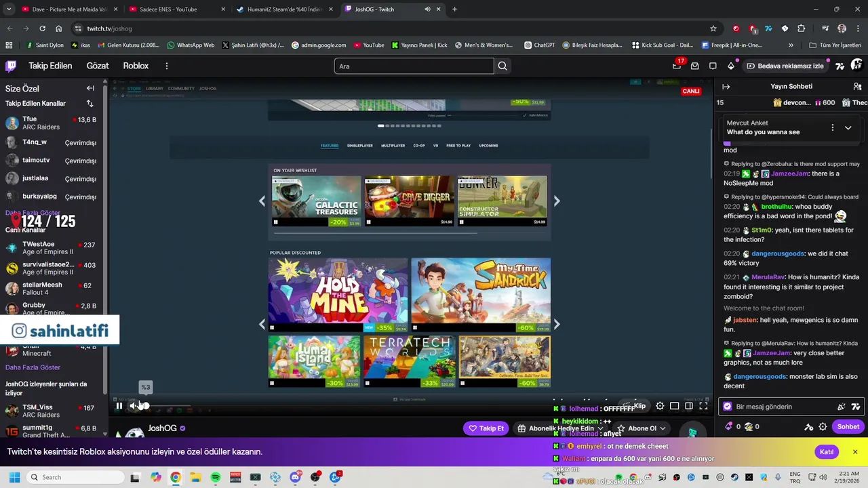Show more bookmarks chevron in the bookmarks bar

pos(791,45)
